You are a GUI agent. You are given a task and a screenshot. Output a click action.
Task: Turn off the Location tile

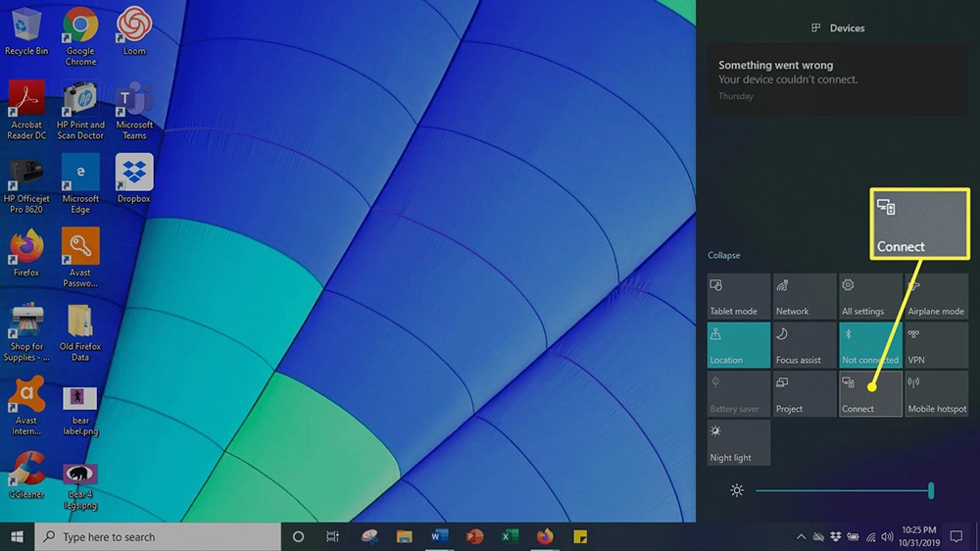click(739, 345)
